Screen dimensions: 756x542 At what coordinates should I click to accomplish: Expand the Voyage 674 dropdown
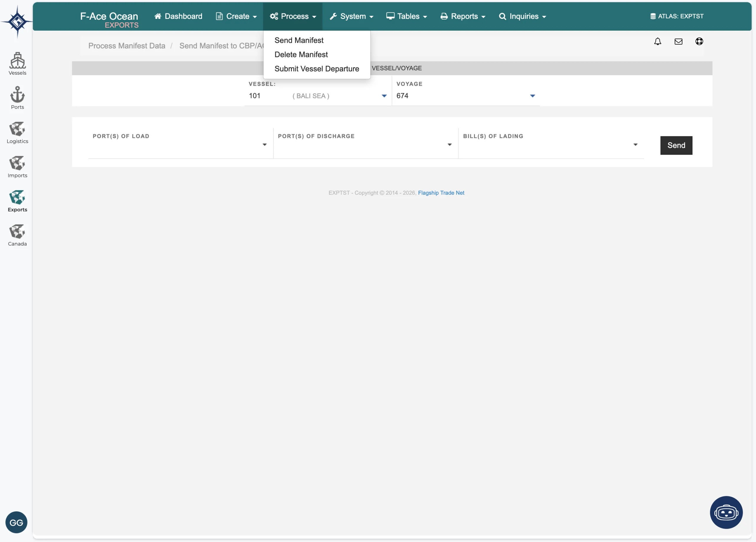[532, 96]
